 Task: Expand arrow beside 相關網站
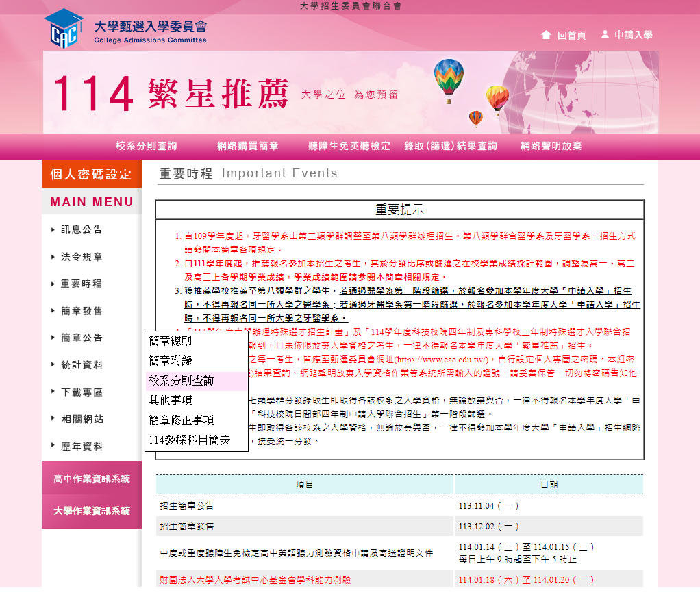[53, 418]
